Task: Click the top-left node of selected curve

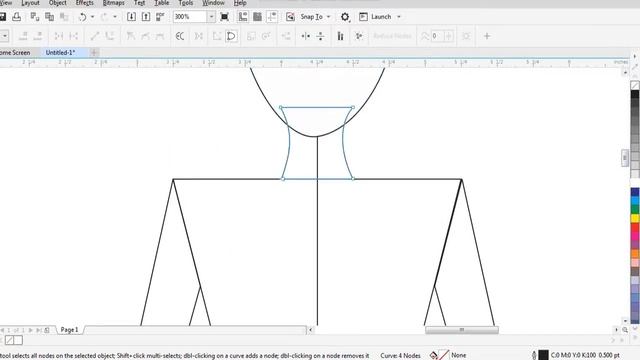Action: (x=281, y=107)
